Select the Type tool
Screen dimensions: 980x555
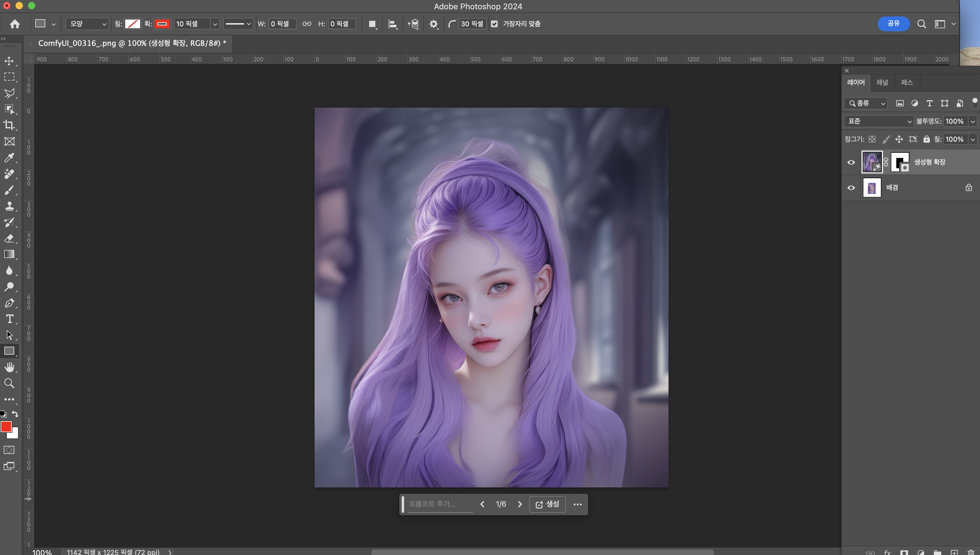click(9, 319)
